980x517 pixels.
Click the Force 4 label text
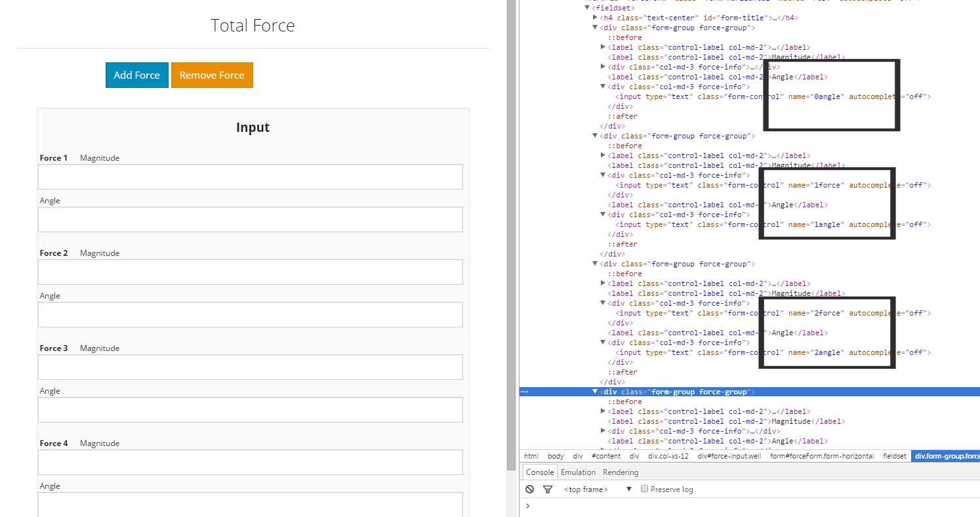(x=54, y=444)
